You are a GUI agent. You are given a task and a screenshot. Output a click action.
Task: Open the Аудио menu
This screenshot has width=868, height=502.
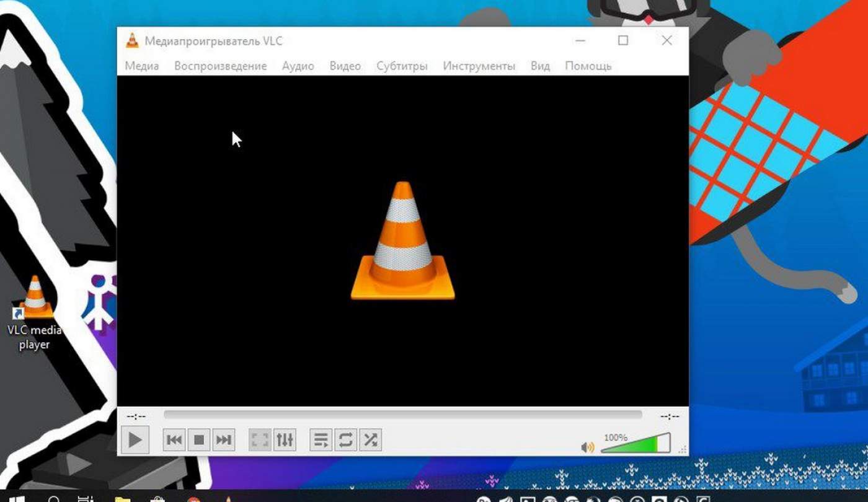point(298,66)
